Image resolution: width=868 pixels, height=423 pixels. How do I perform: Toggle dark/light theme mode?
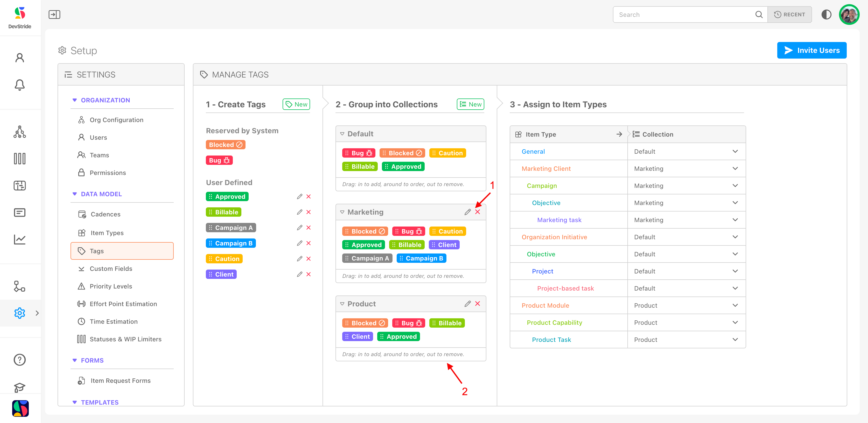pos(826,15)
